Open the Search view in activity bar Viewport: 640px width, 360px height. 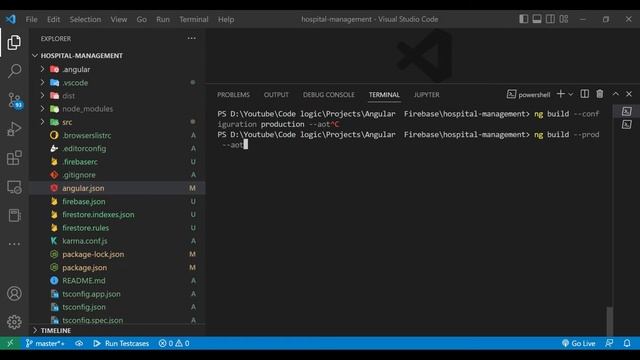click(14, 71)
